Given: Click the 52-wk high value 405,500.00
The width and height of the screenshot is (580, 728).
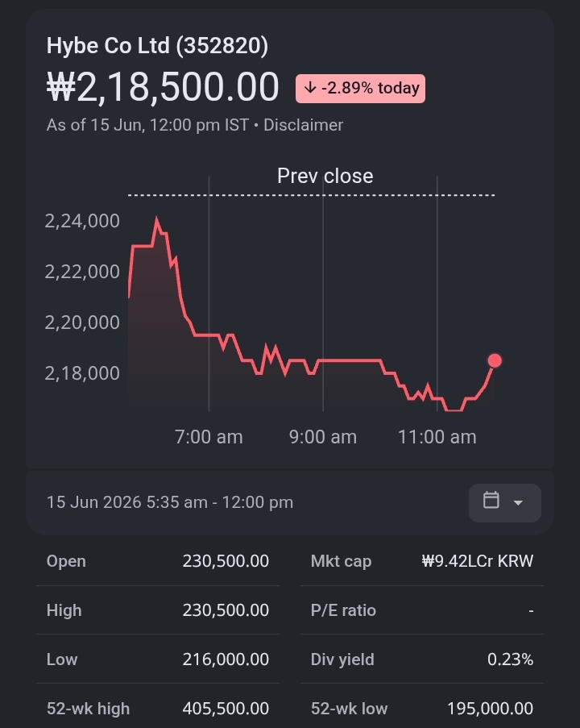Looking at the screenshot, I should tap(226, 709).
